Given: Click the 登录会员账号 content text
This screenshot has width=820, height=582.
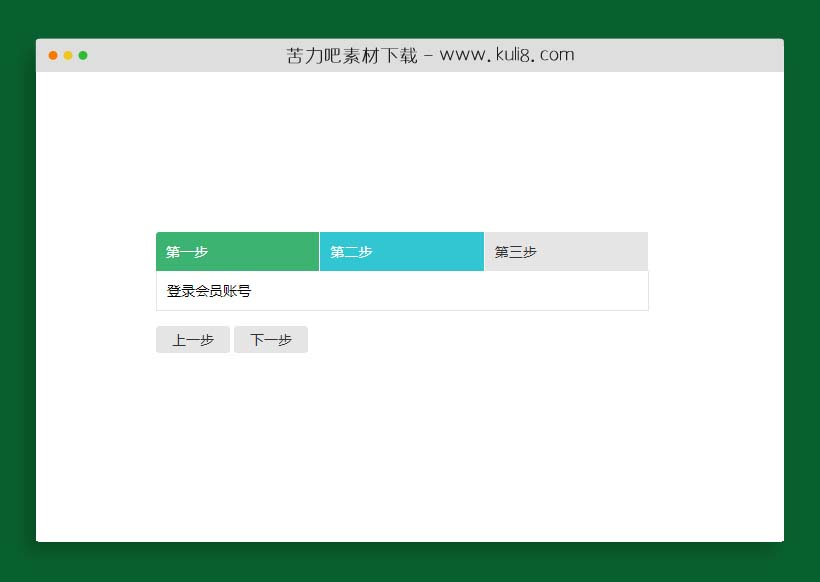Looking at the screenshot, I should 210,291.
